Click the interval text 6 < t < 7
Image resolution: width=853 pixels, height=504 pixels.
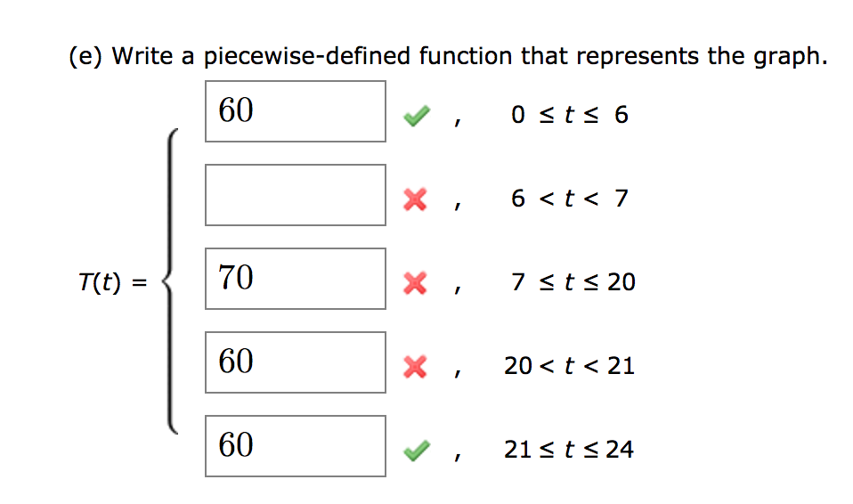click(x=570, y=199)
